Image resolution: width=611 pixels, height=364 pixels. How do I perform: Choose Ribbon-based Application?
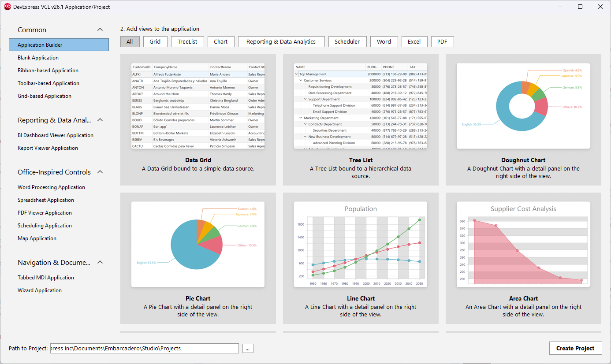point(59,71)
